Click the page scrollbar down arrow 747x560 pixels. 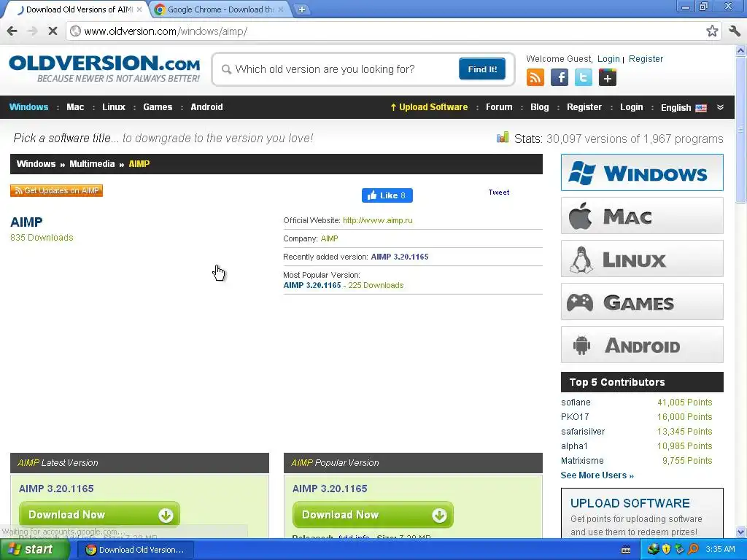click(741, 532)
